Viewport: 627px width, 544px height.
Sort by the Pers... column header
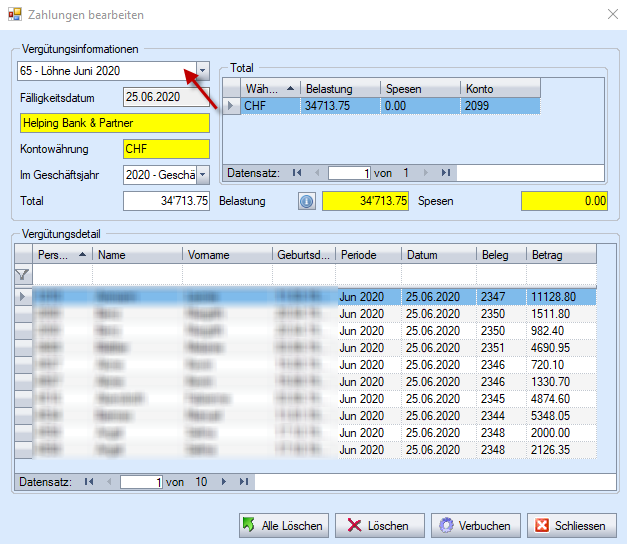click(62, 255)
